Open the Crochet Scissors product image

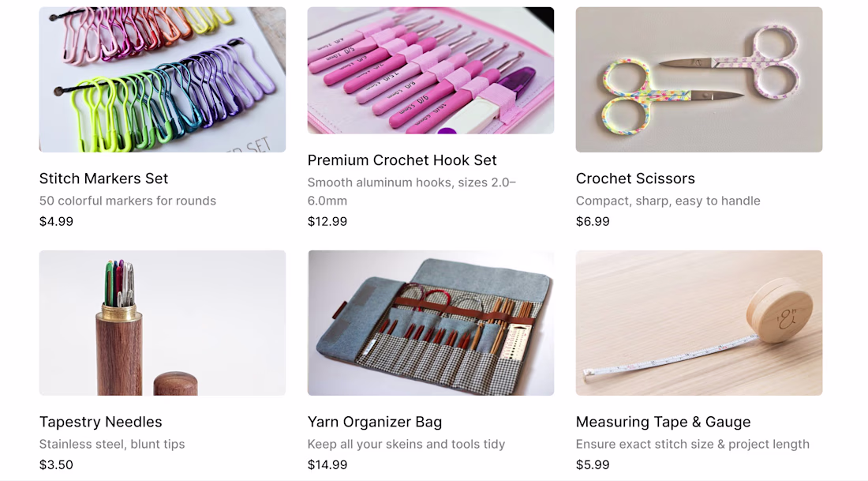(699, 79)
